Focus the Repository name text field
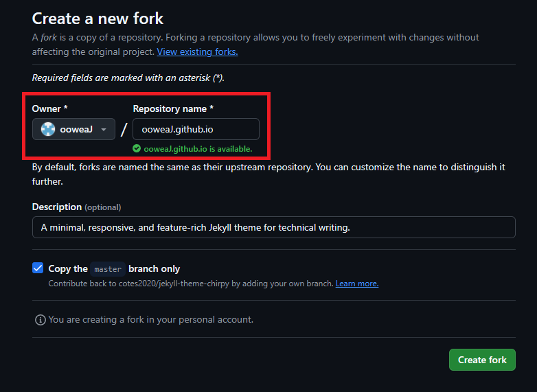Screen dimensions: 537x392 click(x=196, y=129)
